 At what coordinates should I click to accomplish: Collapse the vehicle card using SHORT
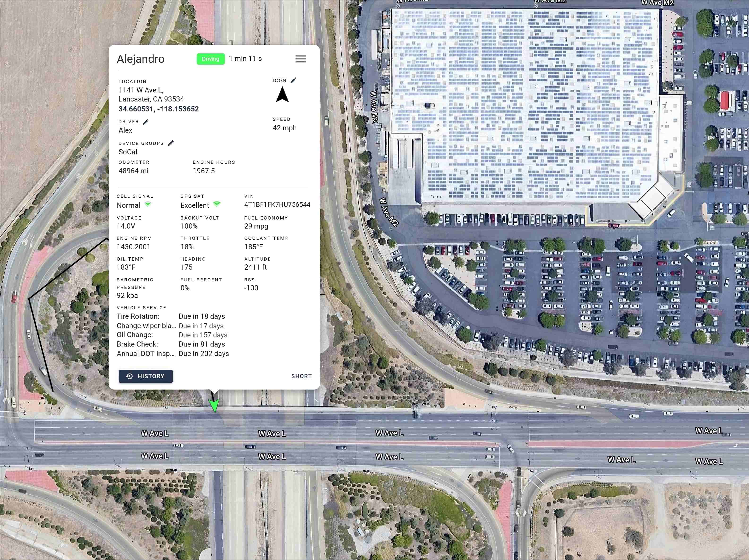tap(301, 376)
